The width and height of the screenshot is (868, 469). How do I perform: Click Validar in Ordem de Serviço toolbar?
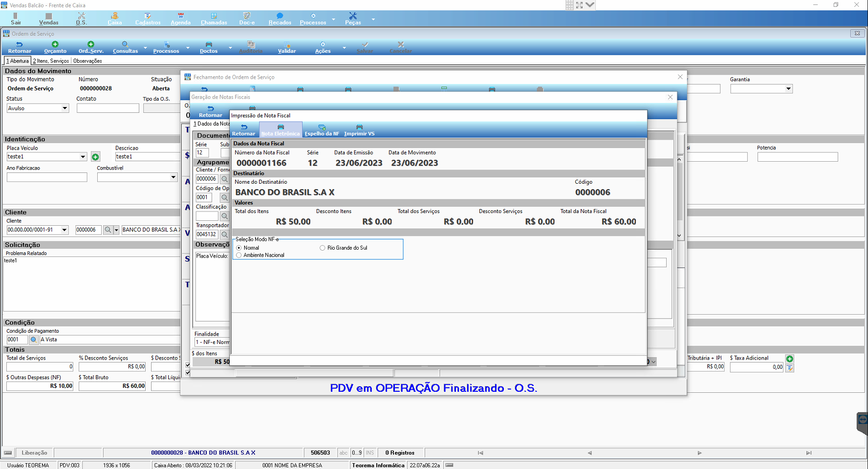click(287, 47)
